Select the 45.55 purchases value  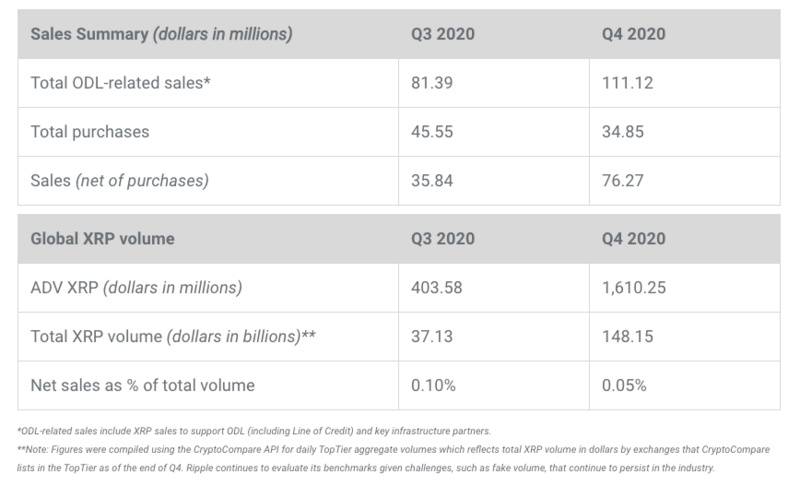pyautogui.click(x=431, y=131)
